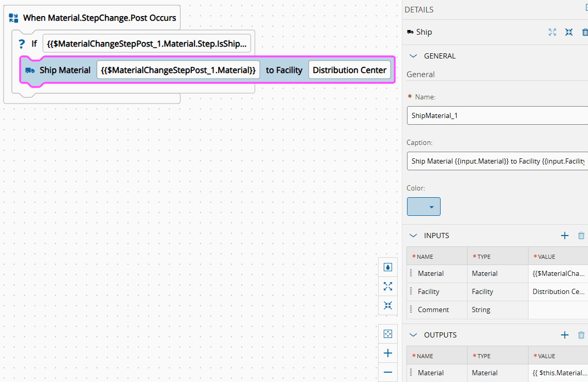This screenshot has height=382, width=588.
Task: Collapse the OUTPUTS section
Action: pos(413,335)
